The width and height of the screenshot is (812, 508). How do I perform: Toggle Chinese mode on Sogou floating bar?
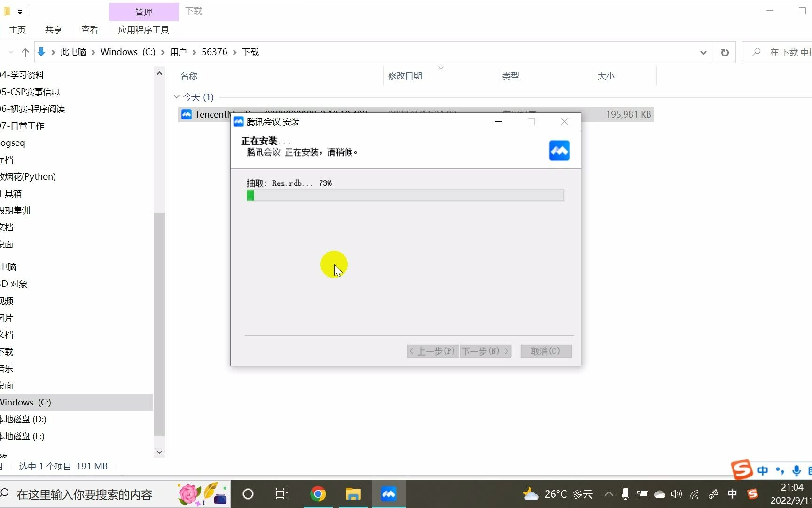[763, 470]
